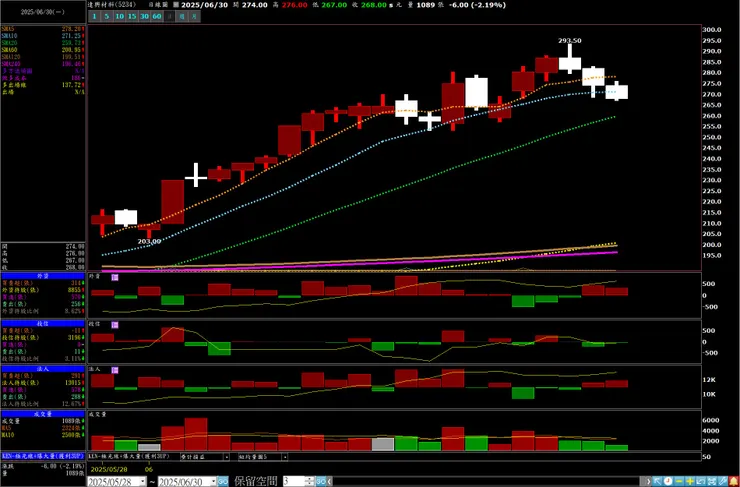Click the MA5 row in volume panel
The height and width of the screenshot is (487, 740).
pyautogui.click(x=43, y=428)
